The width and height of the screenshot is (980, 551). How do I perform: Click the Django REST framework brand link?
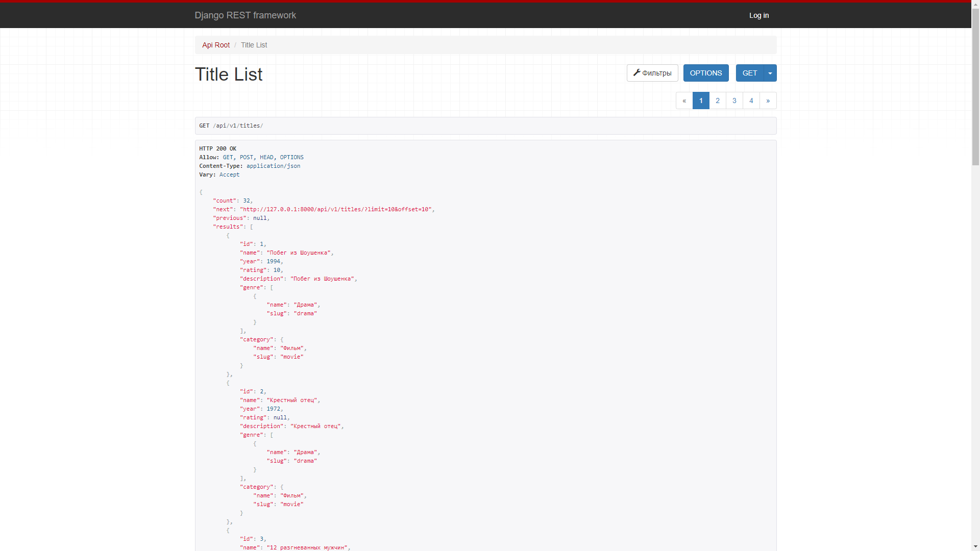(x=245, y=15)
